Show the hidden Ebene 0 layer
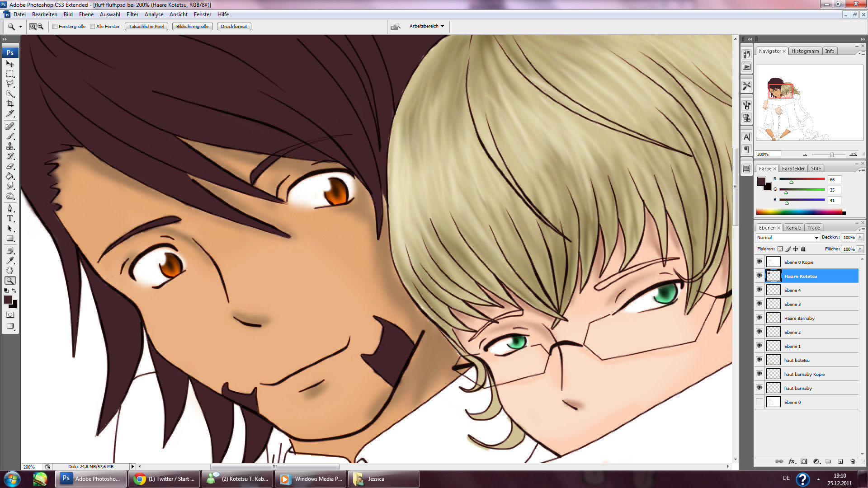This screenshot has width=868, height=488. [x=759, y=402]
